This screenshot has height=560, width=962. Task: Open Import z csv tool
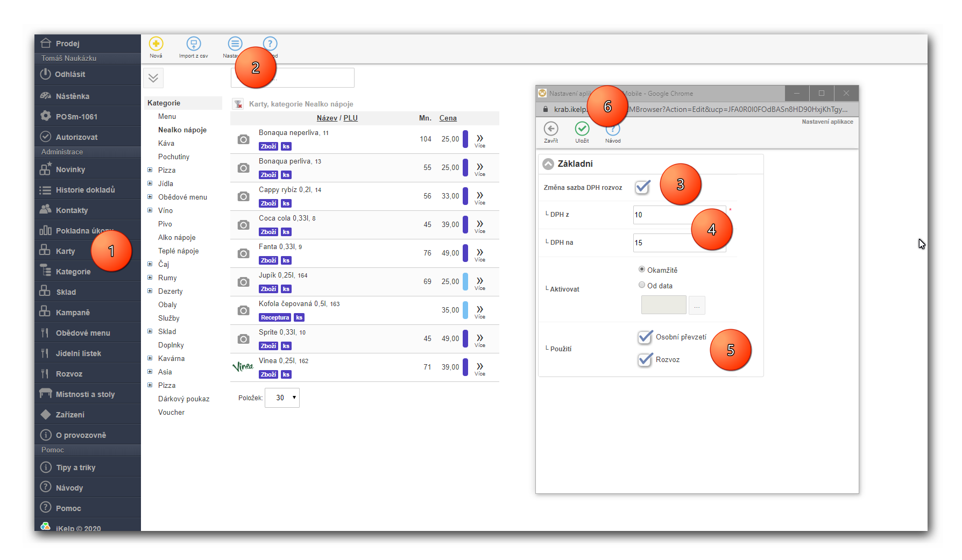click(x=193, y=44)
